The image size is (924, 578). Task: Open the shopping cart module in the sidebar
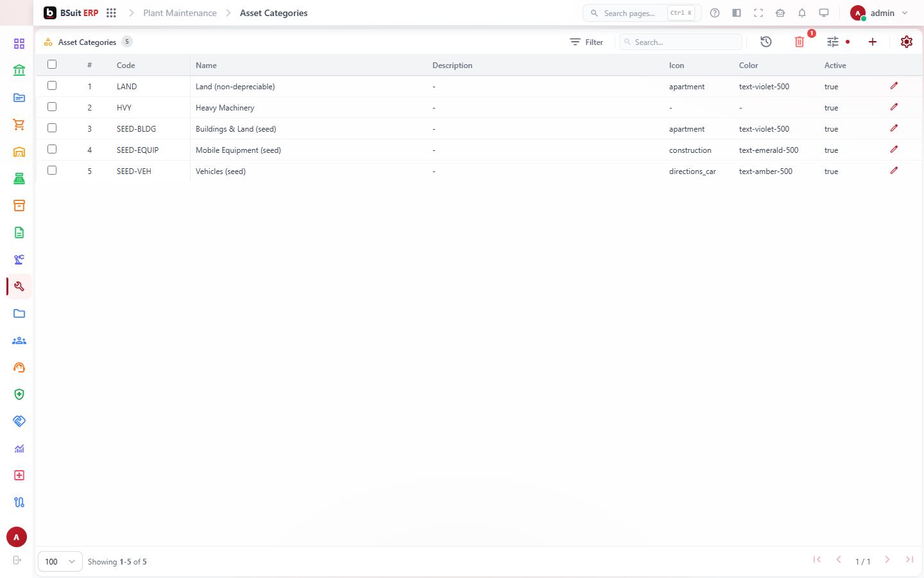(x=19, y=125)
